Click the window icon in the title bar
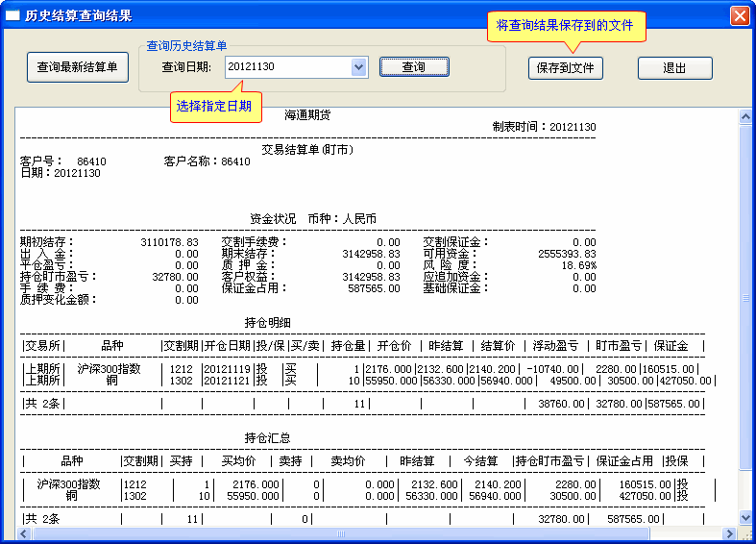 (x=12, y=16)
